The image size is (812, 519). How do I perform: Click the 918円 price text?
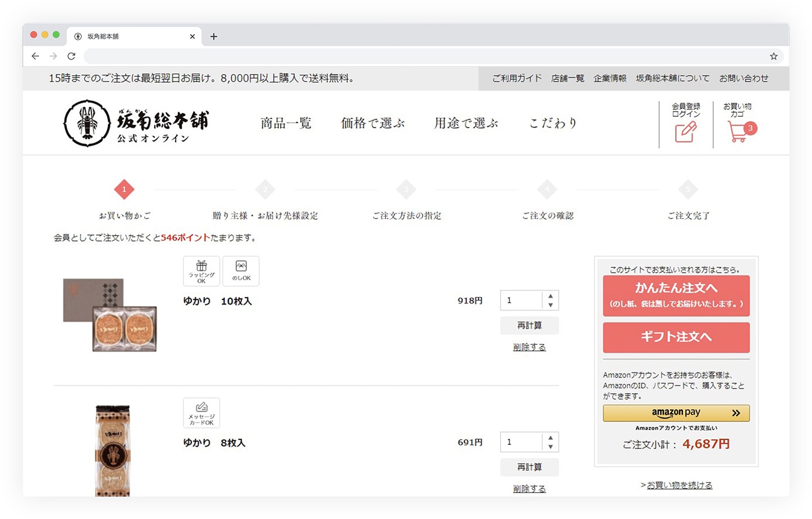[470, 301]
